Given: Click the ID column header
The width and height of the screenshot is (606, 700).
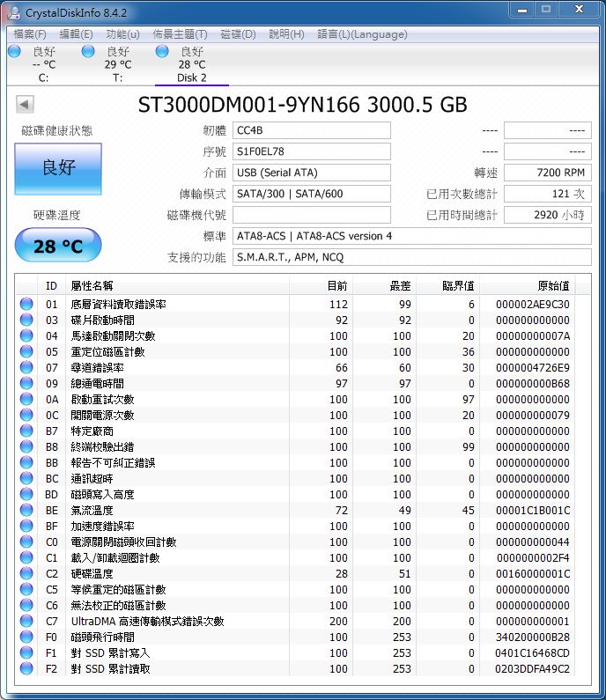Looking at the screenshot, I should [x=52, y=285].
